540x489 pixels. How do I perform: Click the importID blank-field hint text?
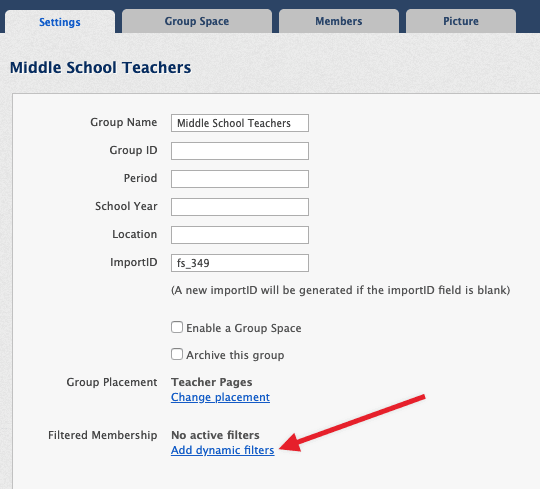tap(341, 290)
